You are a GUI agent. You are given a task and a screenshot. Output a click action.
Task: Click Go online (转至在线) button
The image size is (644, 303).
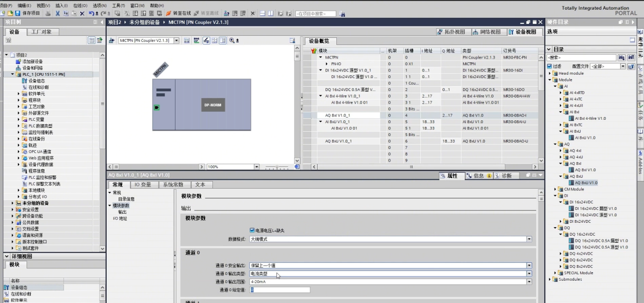(179, 14)
